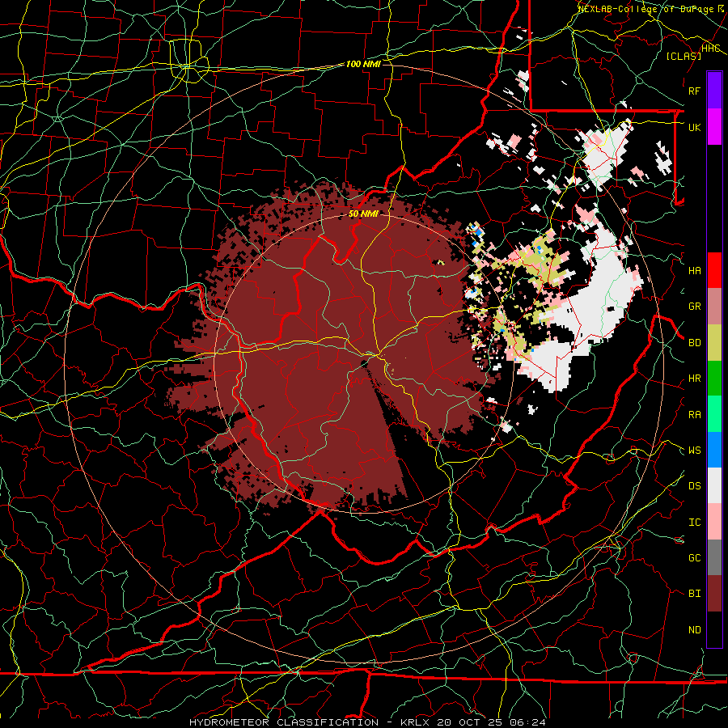Click the 'HHC' product label

(x=711, y=49)
